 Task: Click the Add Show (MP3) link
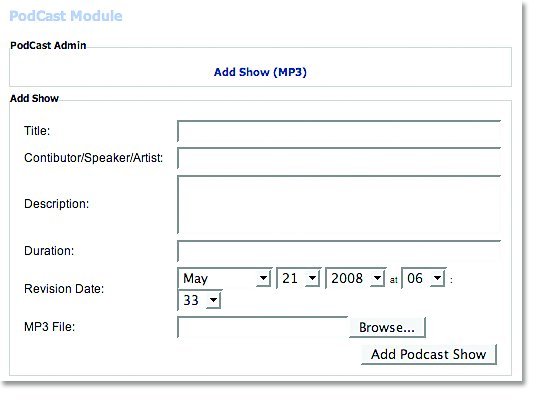[x=260, y=72]
